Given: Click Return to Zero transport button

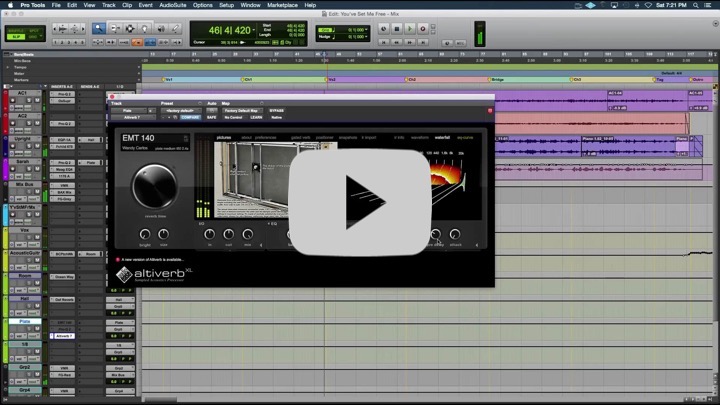Looking at the screenshot, I should 383,42.
